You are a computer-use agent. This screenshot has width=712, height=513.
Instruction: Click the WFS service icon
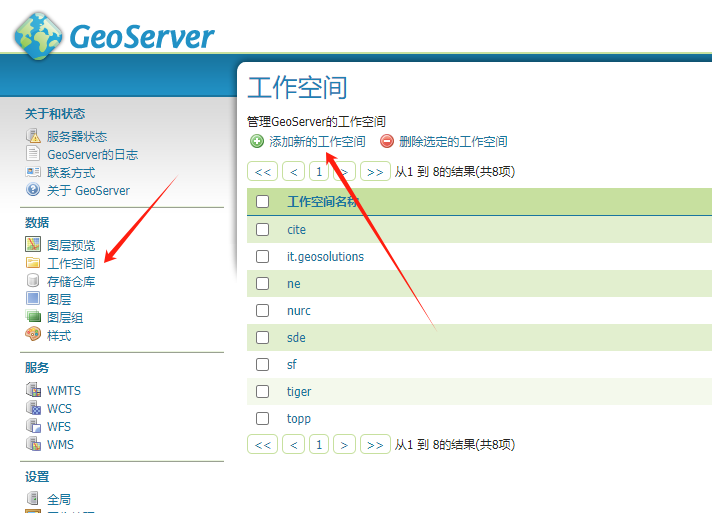(x=34, y=426)
